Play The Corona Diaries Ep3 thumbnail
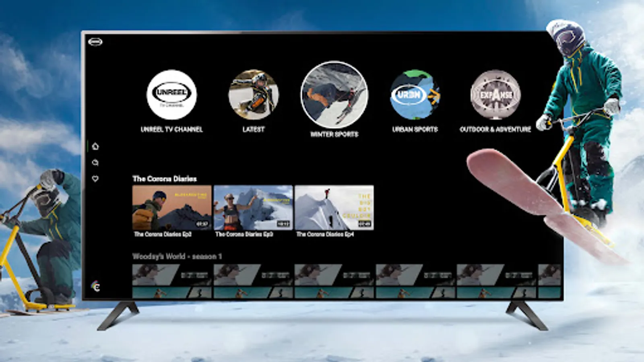Viewport: 644px width, 362px height. [x=253, y=208]
